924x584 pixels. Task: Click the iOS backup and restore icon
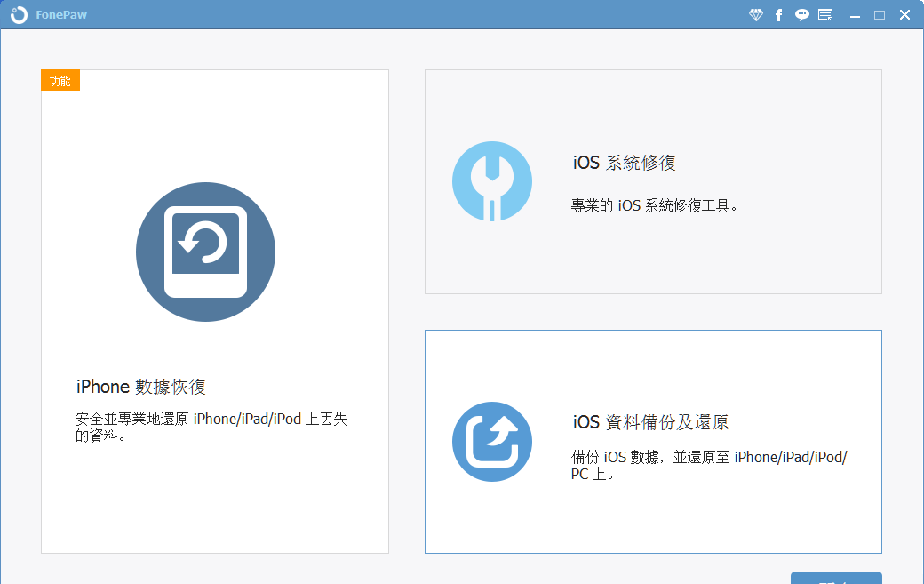(x=492, y=442)
